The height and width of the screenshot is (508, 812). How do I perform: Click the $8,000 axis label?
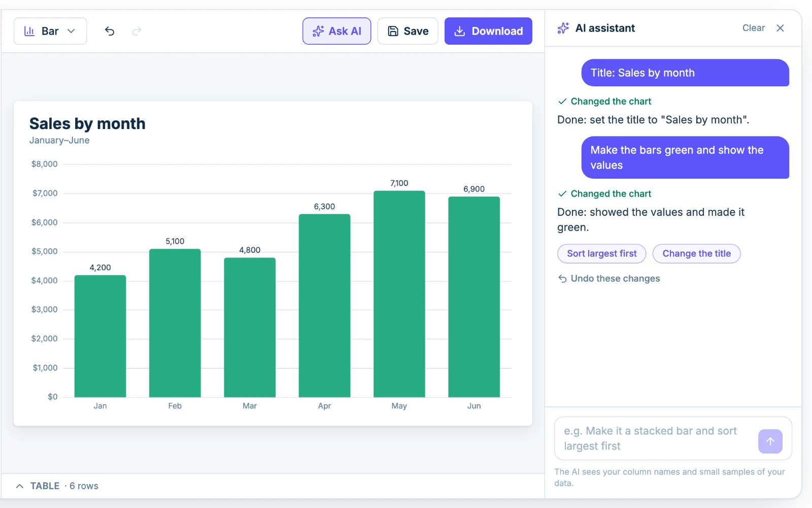point(45,164)
